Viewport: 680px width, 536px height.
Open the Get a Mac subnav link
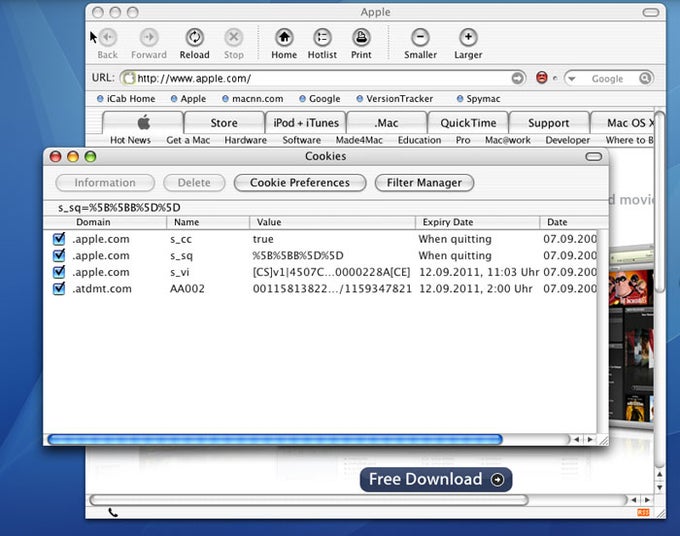pyautogui.click(x=188, y=140)
